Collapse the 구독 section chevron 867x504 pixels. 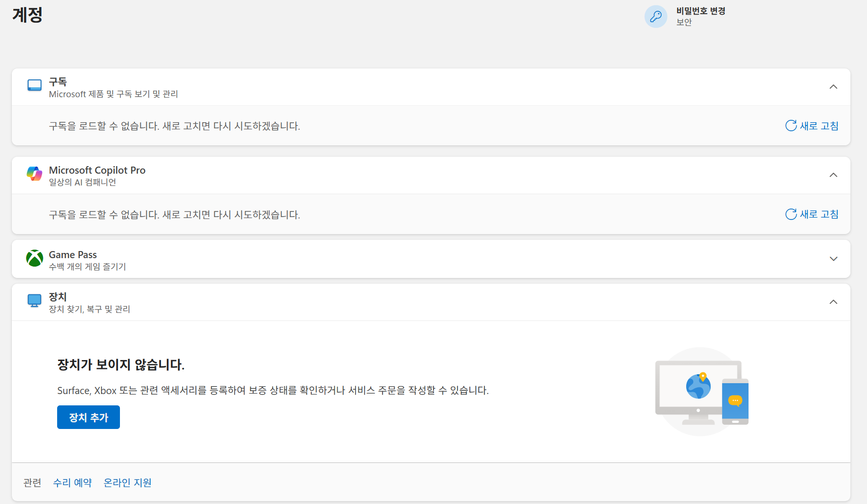pyautogui.click(x=833, y=87)
